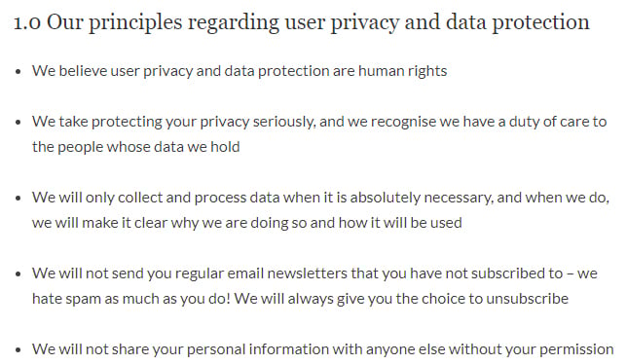Click the words 'without your permission'
This screenshot has height=364, width=627.
point(531,349)
